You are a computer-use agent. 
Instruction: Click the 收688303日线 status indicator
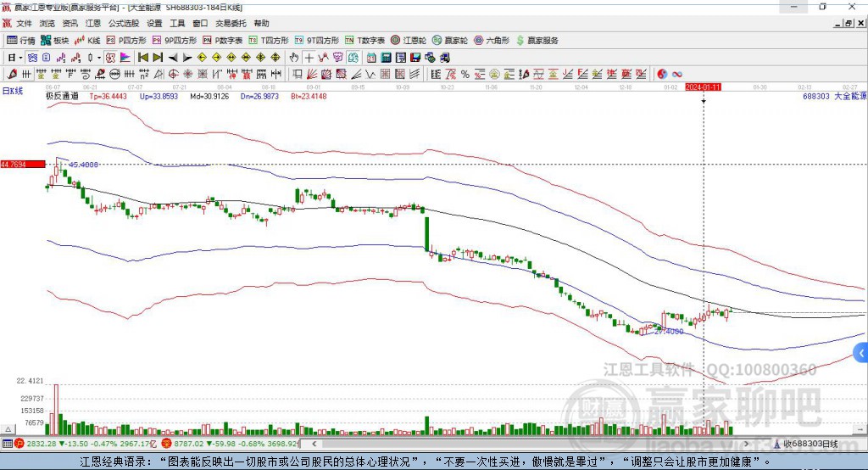(805, 444)
